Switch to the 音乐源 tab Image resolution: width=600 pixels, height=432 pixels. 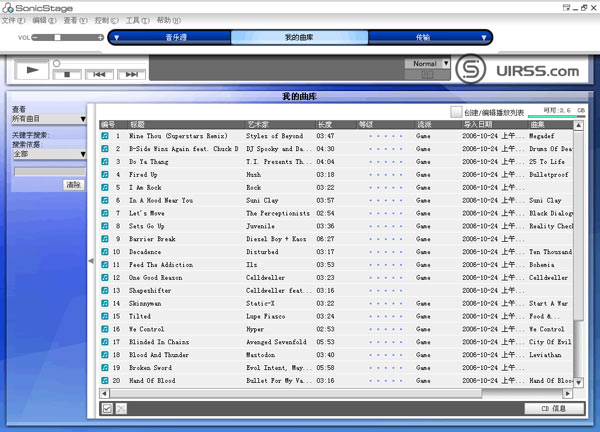pyautogui.click(x=176, y=37)
